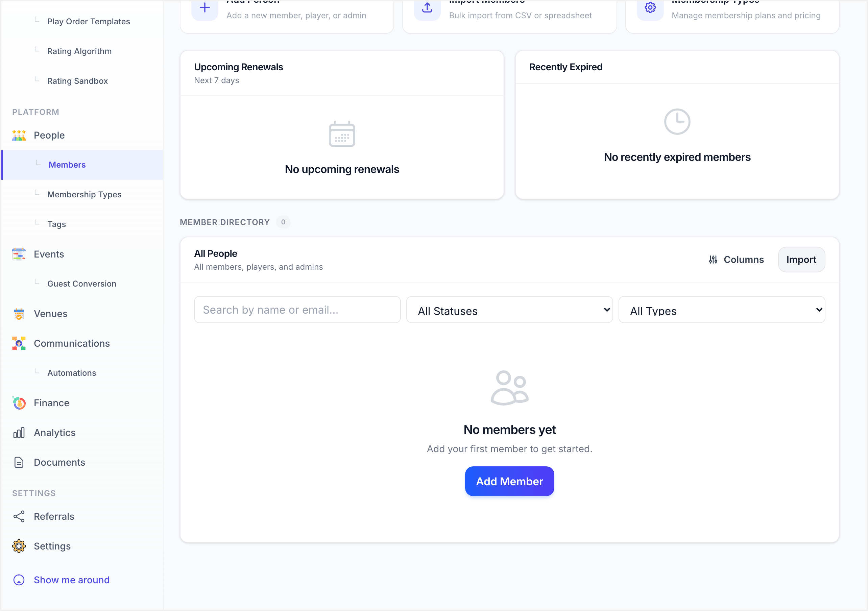This screenshot has height=611, width=868.
Task: Click the Add Member button
Action: [x=509, y=481]
